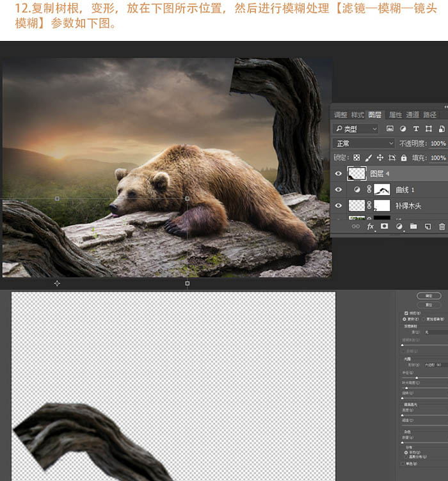Switch to 通道 tab
This screenshot has height=481, width=448.
412,114
